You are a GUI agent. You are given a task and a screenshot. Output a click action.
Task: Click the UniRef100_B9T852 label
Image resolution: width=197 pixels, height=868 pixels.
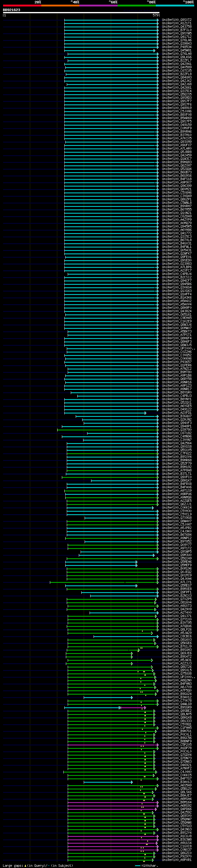[x=177, y=542]
